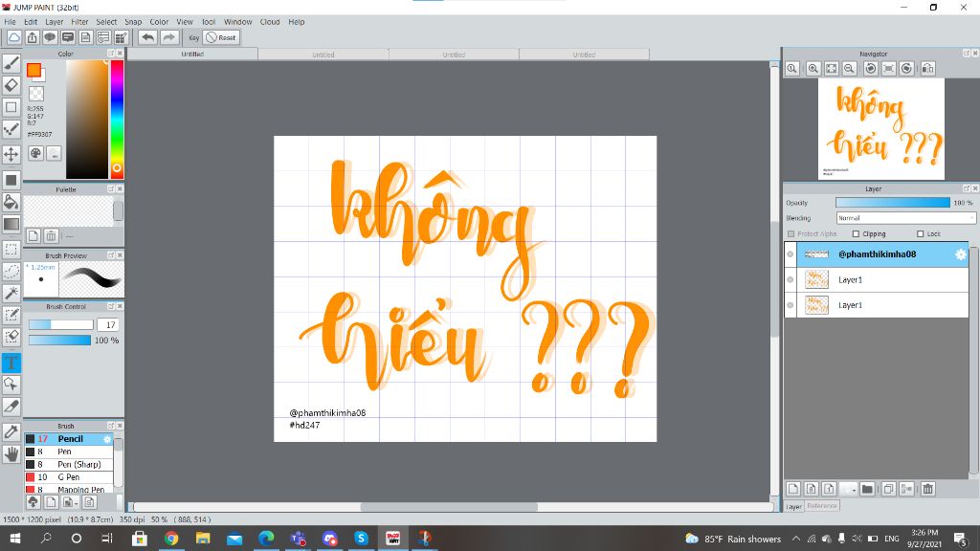Select the Brush tool
The width and height of the screenshot is (980, 551).
pyautogui.click(x=11, y=63)
